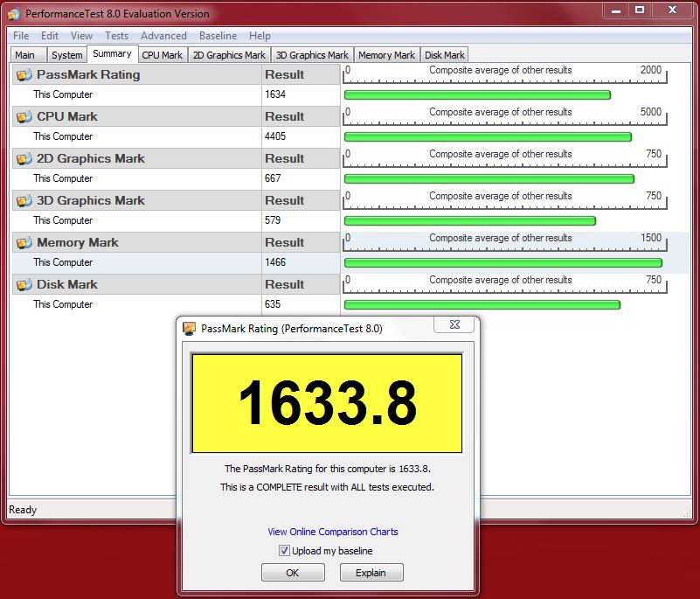Image resolution: width=700 pixels, height=599 pixels.
Task: Click the PerformanceTest title bar app icon
Action: pyautogui.click(x=14, y=14)
